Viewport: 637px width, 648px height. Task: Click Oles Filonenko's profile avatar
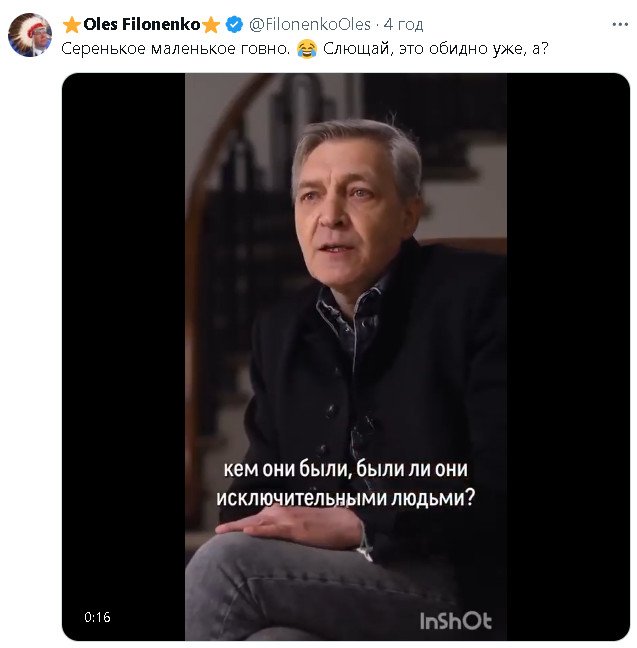point(29,36)
